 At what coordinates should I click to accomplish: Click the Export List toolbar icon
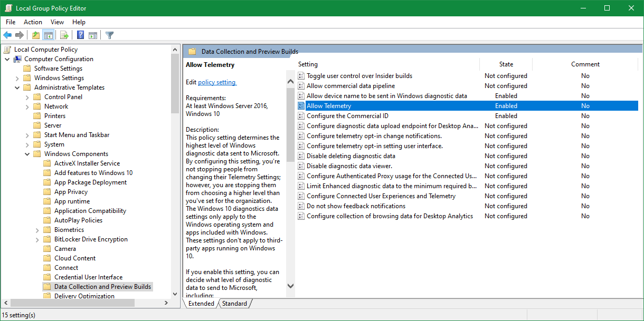click(x=64, y=35)
